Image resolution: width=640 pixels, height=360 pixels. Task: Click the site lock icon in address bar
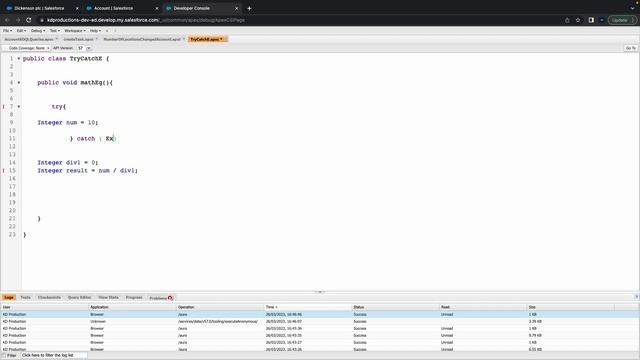[x=42, y=20]
